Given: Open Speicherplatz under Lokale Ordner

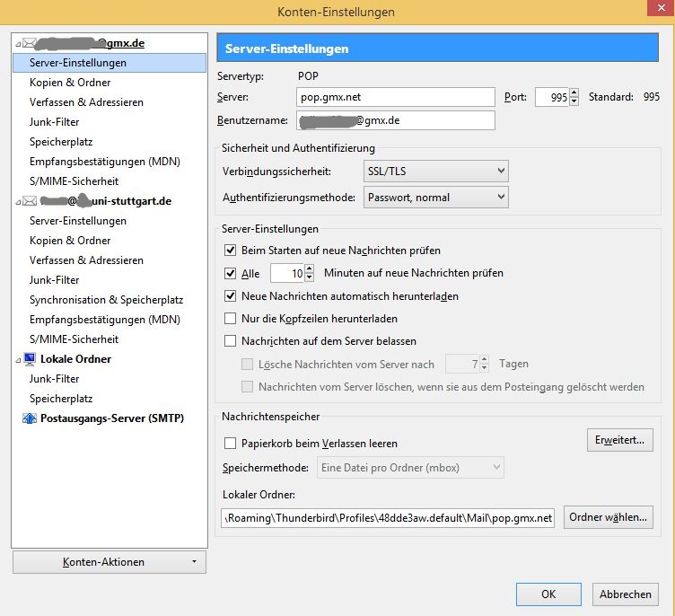Looking at the screenshot, I should coord(61,399).
